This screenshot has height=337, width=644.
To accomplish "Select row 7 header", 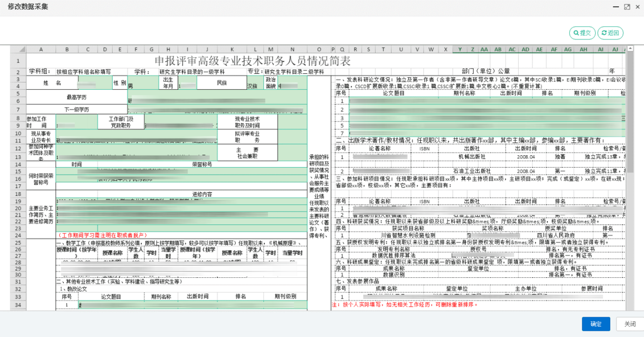I will (x=18, y=110).
